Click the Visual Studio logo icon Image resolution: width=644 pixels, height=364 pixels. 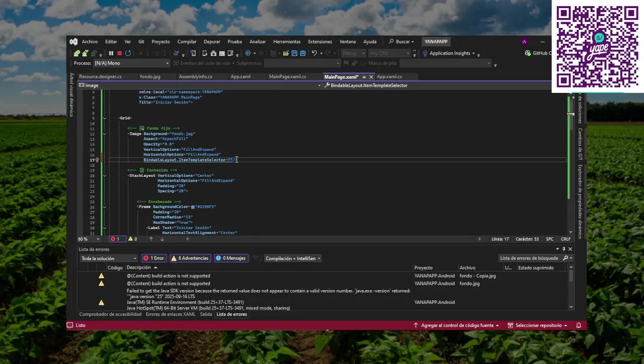coord(74,41)
